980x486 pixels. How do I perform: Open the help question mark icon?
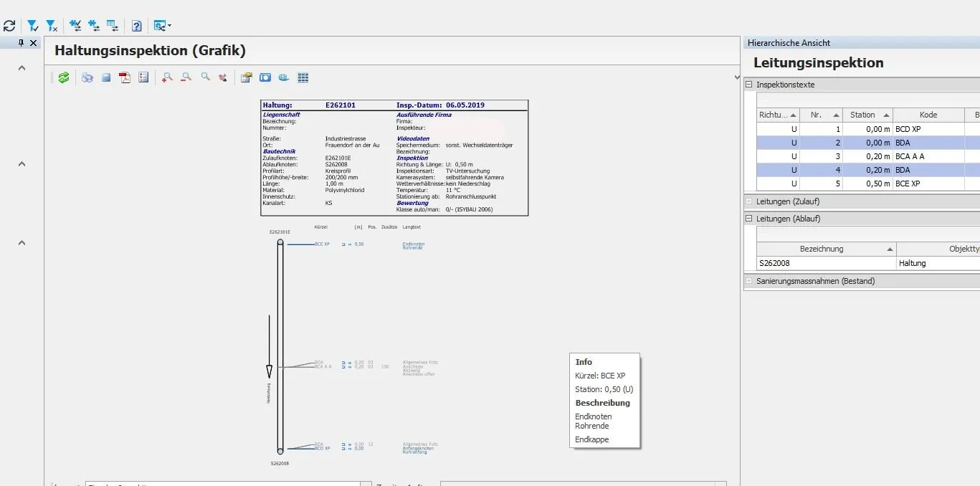coord(136,26)
